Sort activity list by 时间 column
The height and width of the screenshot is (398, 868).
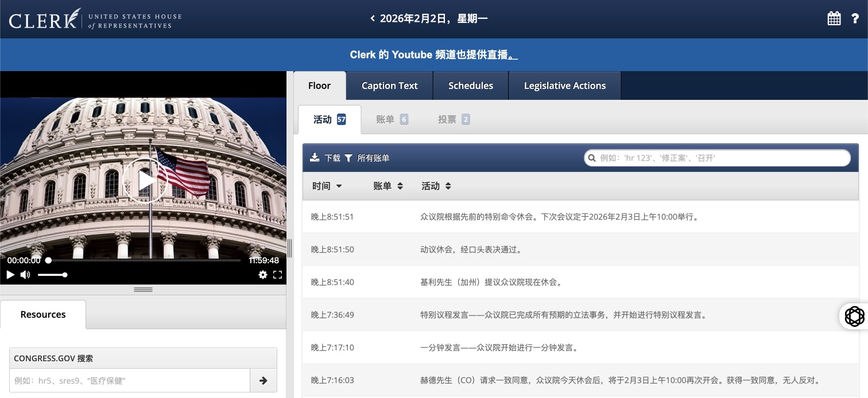327,186
